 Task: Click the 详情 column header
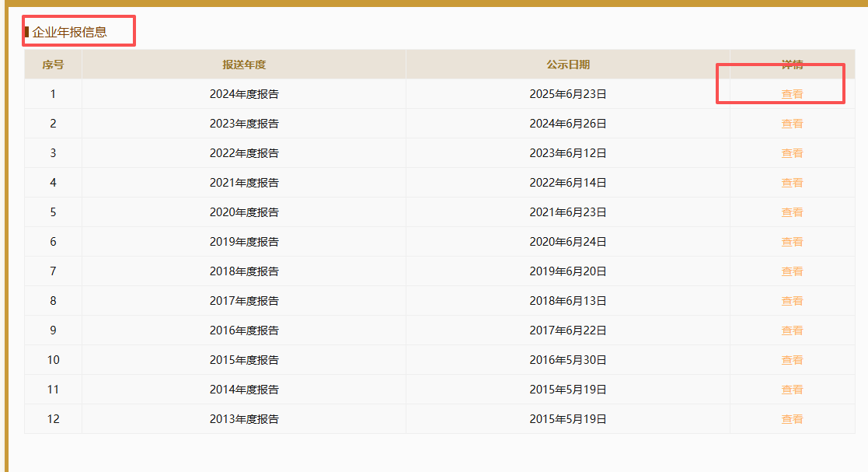coord(792,65)
